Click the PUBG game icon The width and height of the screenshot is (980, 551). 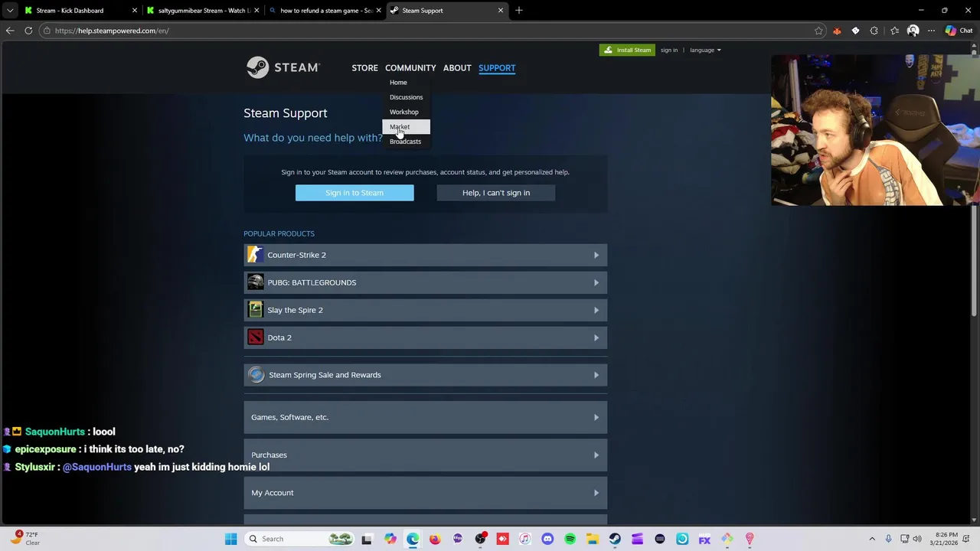[255, 282]
